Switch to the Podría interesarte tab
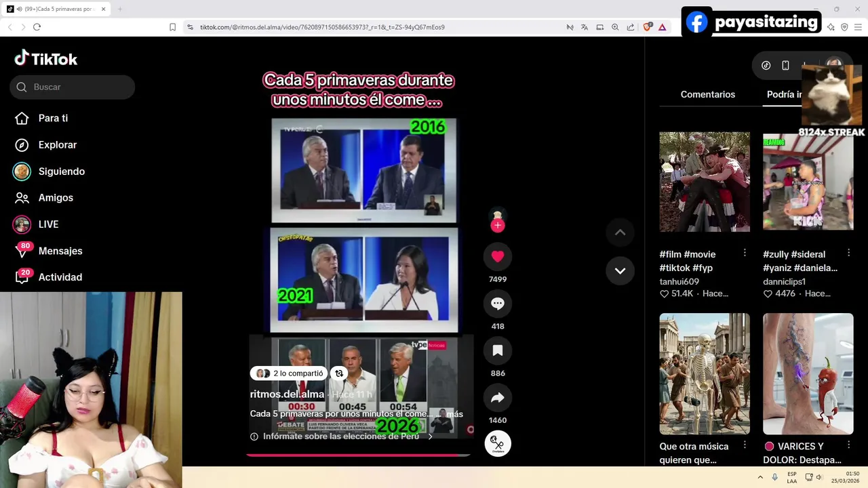The width and height of the screenshot is (868, 488). [785, 94]
